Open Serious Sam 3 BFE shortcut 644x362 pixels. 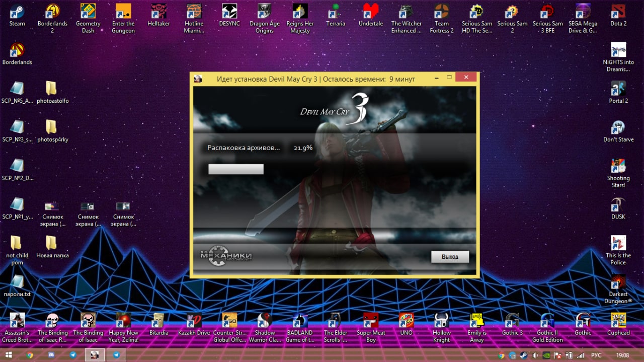click(548, 19)
